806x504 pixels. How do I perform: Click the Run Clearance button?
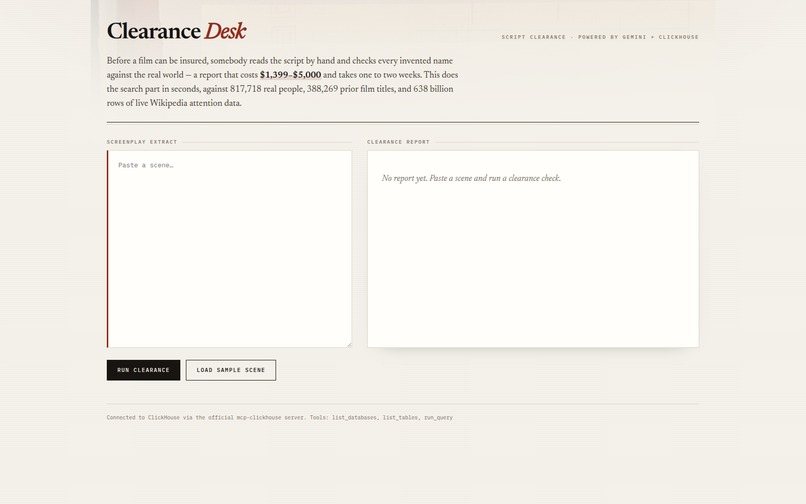pos(143,370)
